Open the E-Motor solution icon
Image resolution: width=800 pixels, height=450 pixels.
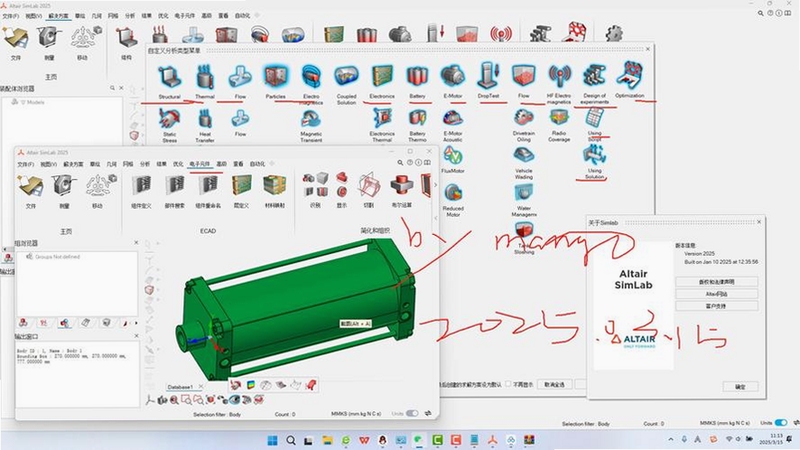pyautogui.click(x=453, y=77)
